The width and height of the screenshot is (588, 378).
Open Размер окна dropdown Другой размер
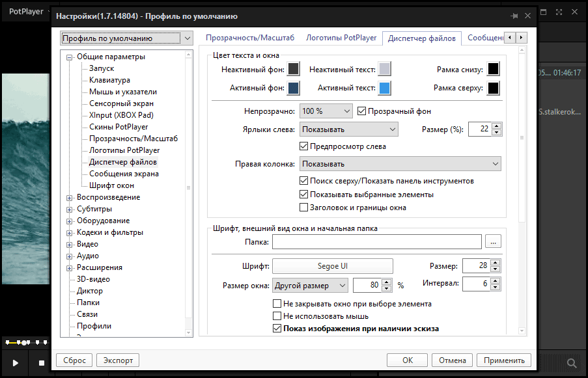point(310,286)
